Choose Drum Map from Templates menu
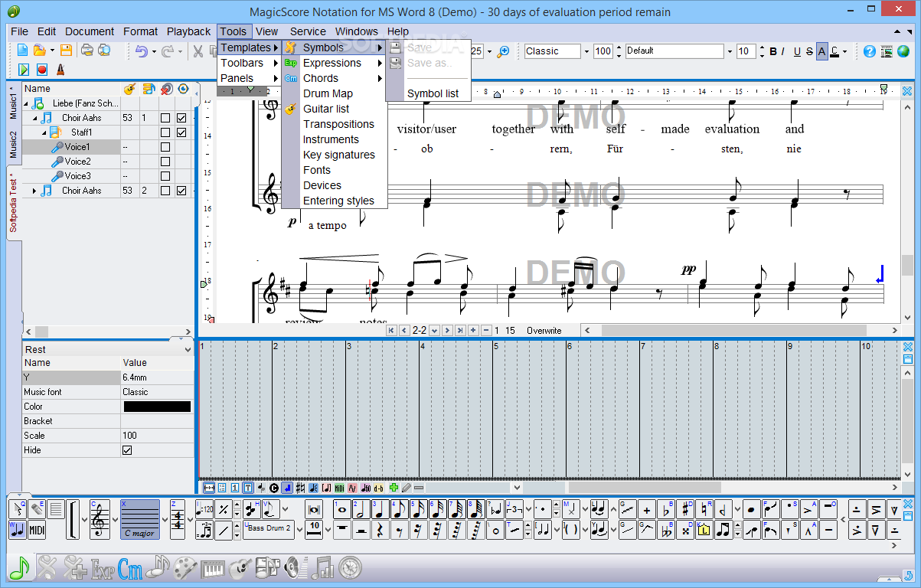This screenshot has width=921, height=588. click(335, 93)
